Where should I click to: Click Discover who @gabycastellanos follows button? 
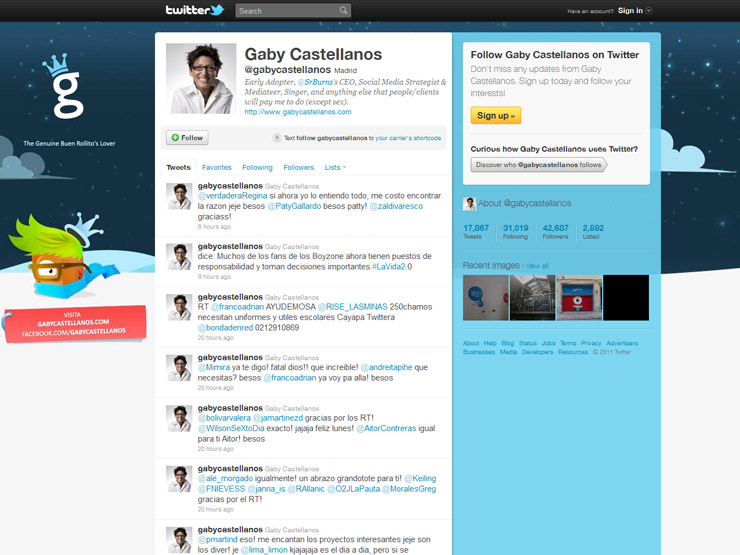(x=538, y=165)
